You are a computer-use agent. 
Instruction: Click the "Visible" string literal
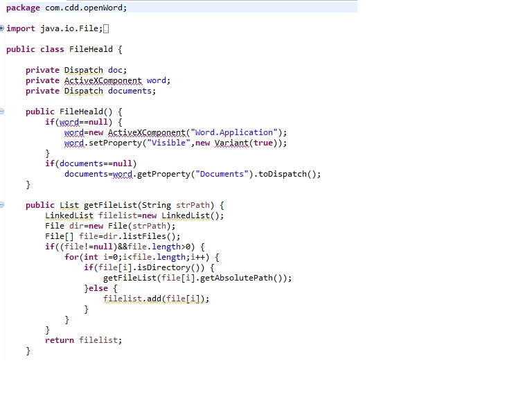tap(168, 143)
